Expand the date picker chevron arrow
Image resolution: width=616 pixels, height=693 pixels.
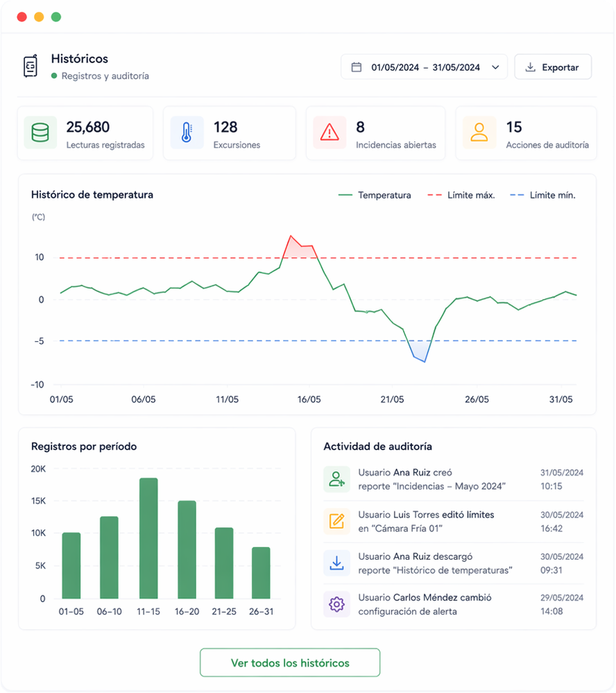click(x=495, y=67)
